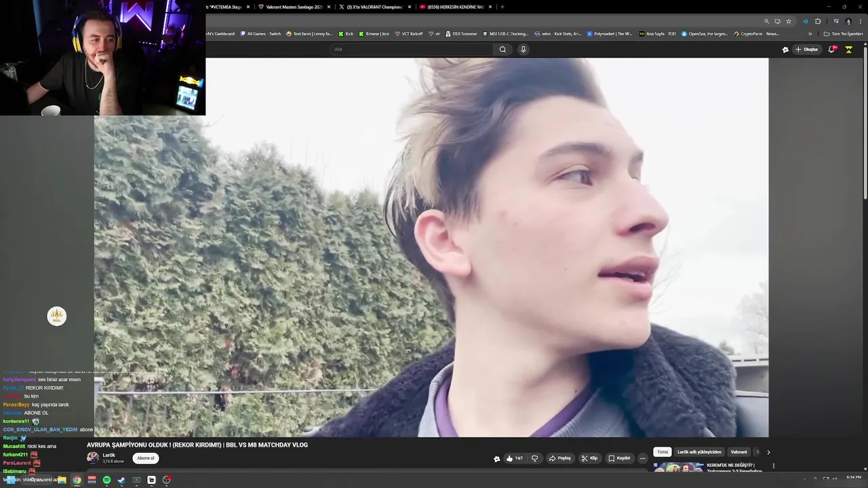Open the 'Kick' bookmark
Viewport: 868px width, 488px height.
point(346,34)
